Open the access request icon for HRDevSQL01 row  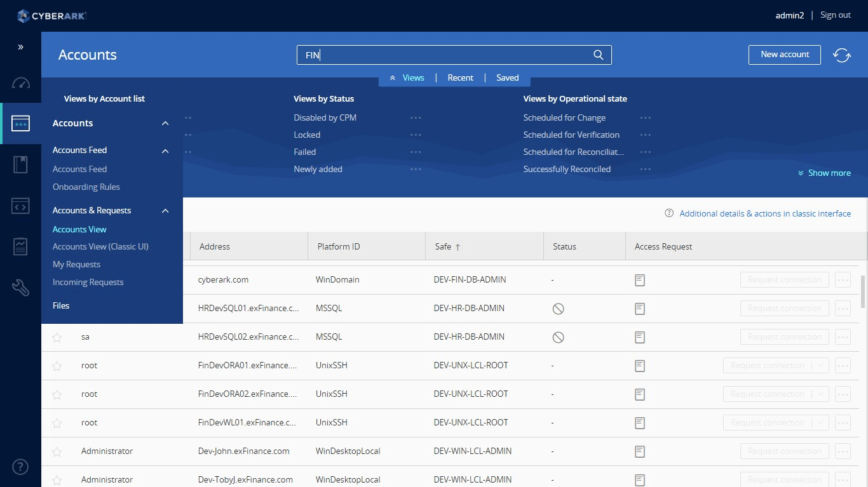[x=640, y=309]
